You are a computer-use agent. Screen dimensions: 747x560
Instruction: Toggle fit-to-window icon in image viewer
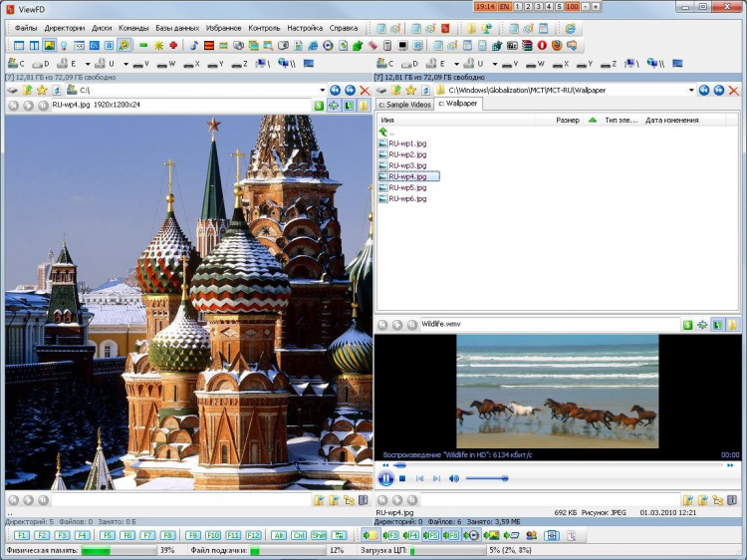(x=334, y=106)
